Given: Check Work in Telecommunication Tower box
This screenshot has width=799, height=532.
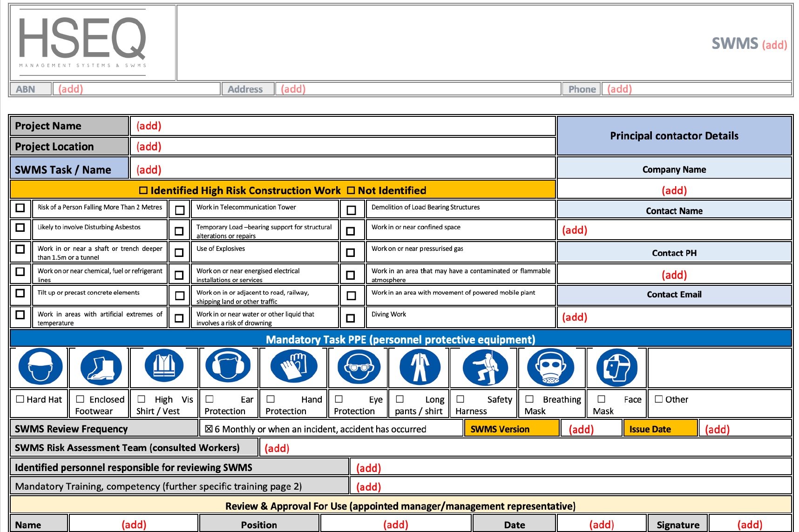Looking at the screenshot, I should (180, 210).
